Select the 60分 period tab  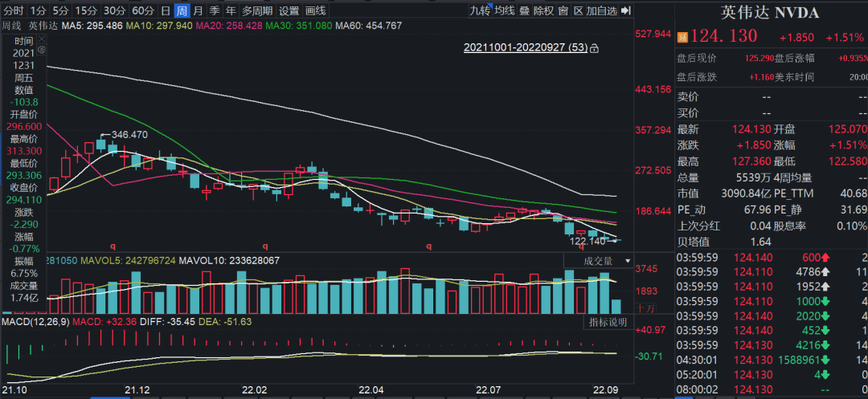pos(144,10)
